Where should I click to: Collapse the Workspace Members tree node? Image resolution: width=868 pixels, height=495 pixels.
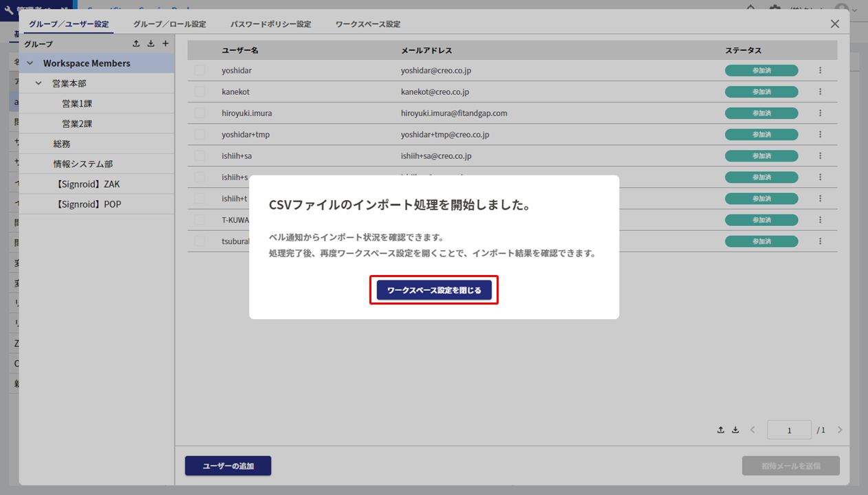tap(30, 63)
